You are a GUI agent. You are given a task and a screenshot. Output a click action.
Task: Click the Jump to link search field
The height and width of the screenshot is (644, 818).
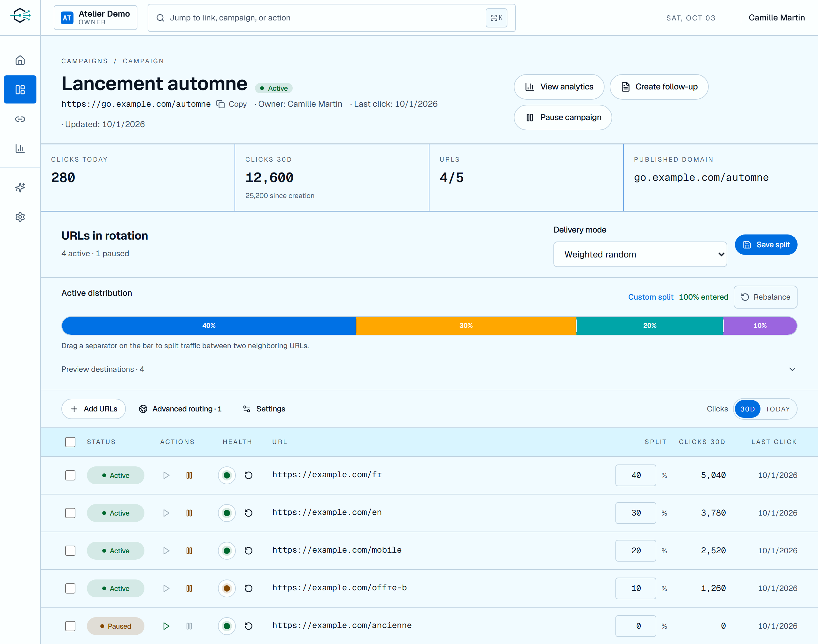click(331, 18)
